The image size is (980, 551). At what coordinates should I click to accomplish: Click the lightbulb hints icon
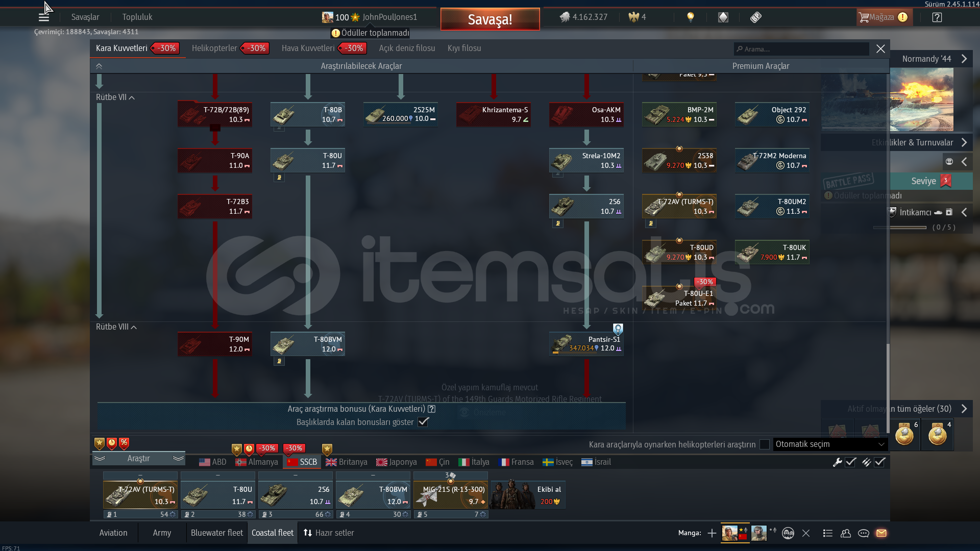pyautogui.click(x=691, y=17)
